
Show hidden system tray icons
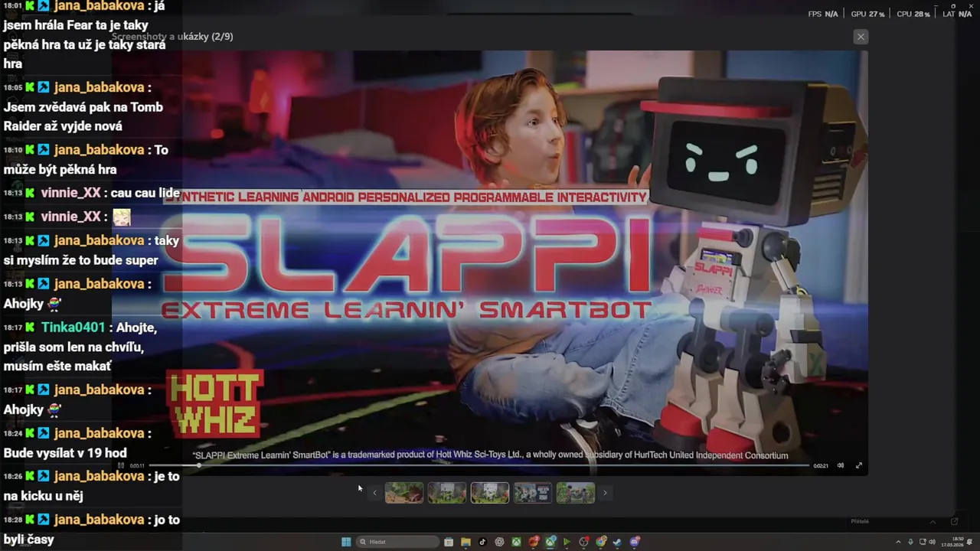click(898, 542)
